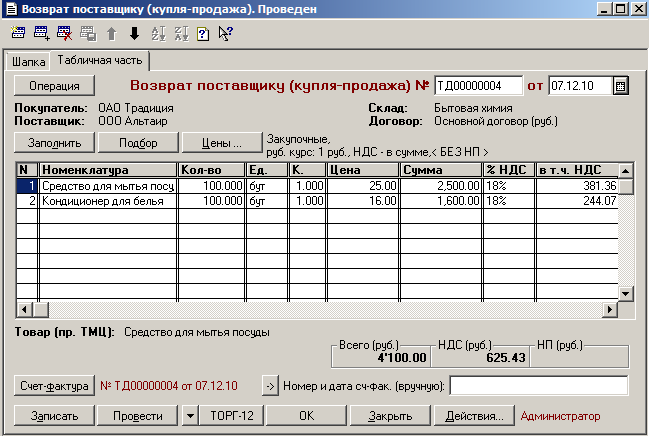Click the add row icon with plus
This screenshot has width=649, height=436.
tap(42, 33)
